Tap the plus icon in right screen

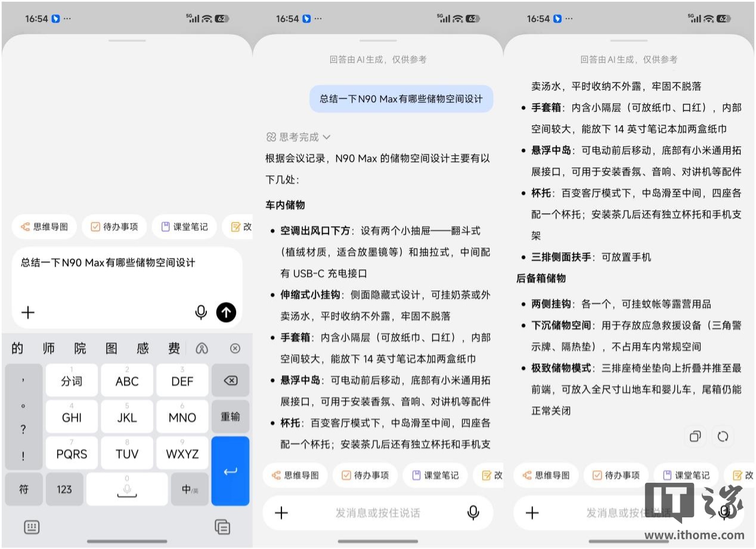532,513
